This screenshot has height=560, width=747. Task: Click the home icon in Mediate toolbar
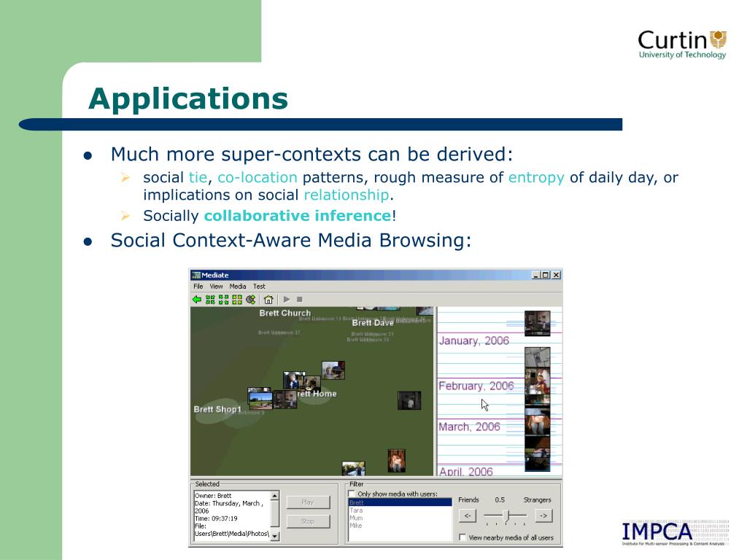pyautogui.click(x=268, y=300)
